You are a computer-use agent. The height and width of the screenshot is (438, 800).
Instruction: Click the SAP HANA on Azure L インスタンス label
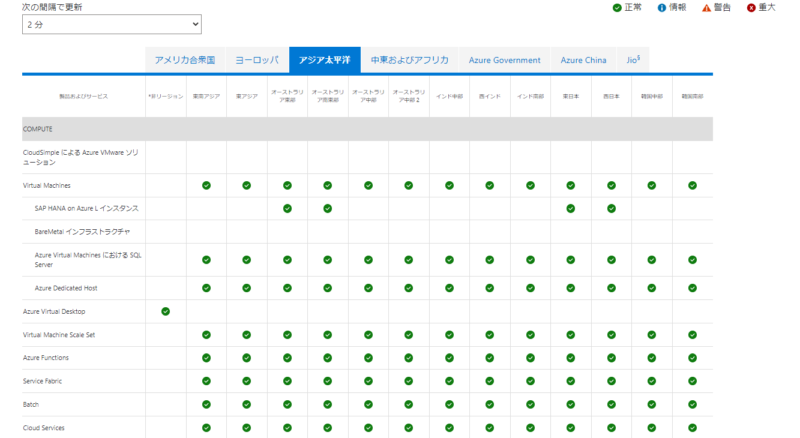(86, 208)
